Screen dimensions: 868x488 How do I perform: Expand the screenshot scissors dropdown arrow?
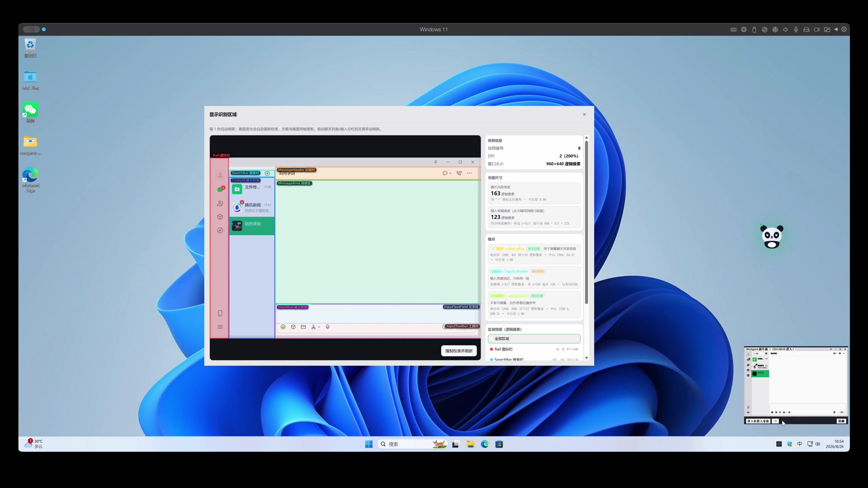coord(319,327)
